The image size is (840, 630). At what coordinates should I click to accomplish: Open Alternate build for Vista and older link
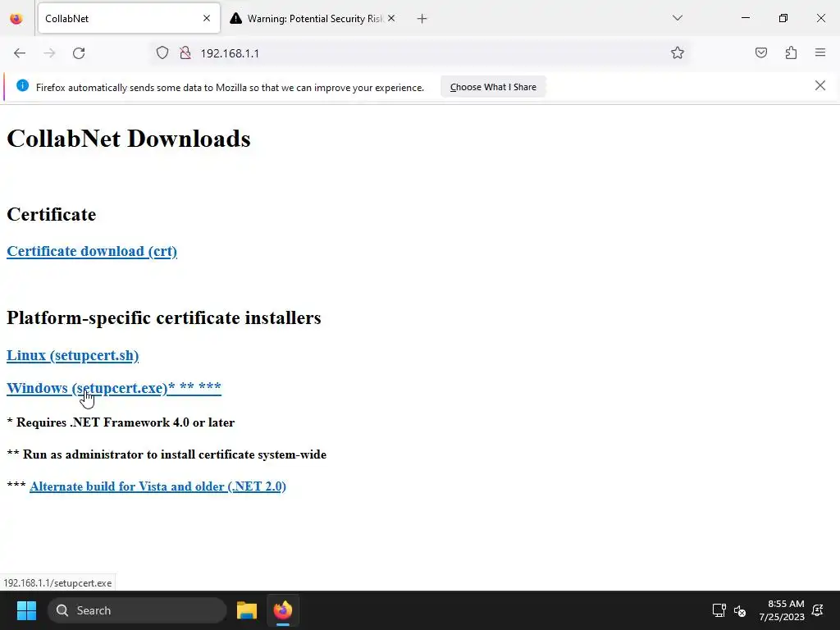[x=157, y=486]
